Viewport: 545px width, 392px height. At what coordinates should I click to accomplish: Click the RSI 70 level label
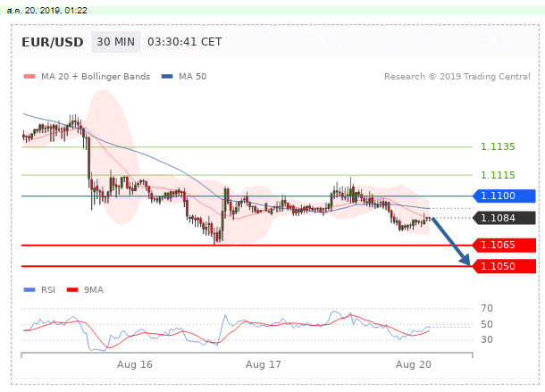pos(487,308)
